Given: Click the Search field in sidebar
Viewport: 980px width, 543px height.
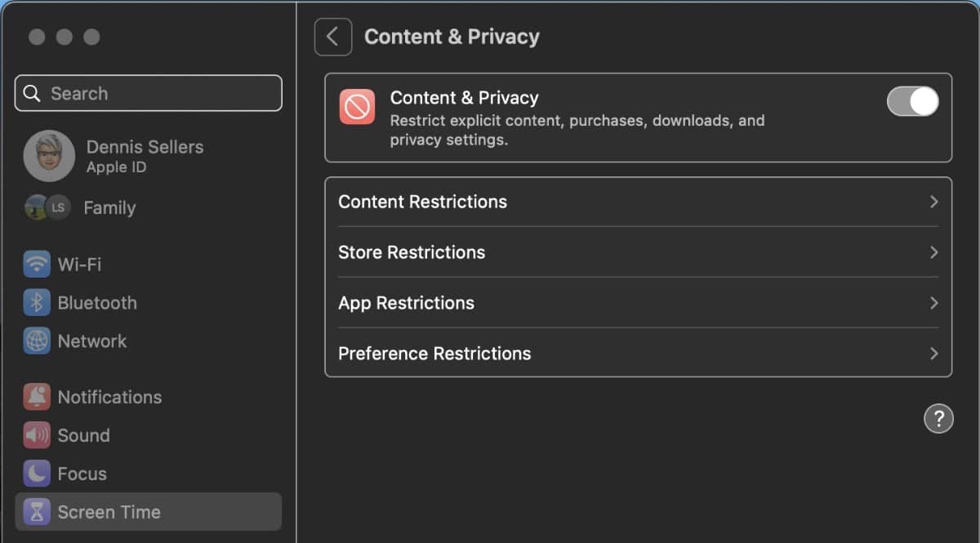Looking at the screenshot, I should (x=155, y=93).
